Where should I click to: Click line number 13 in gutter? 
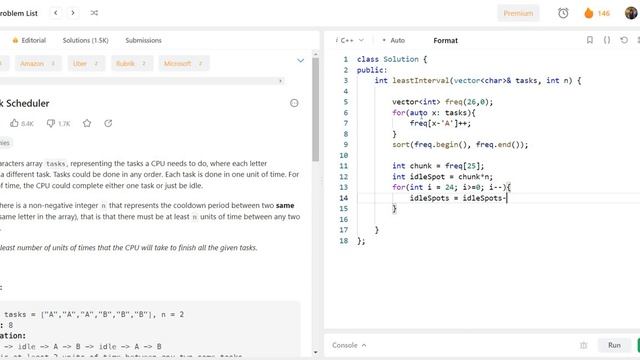click(x=344, y=187)
